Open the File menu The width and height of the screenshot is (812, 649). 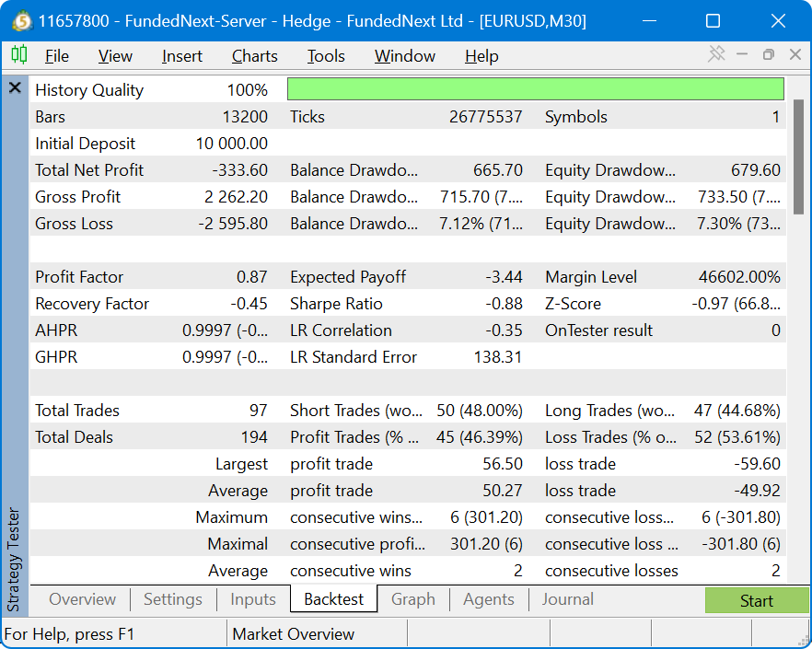coord(56,56)
